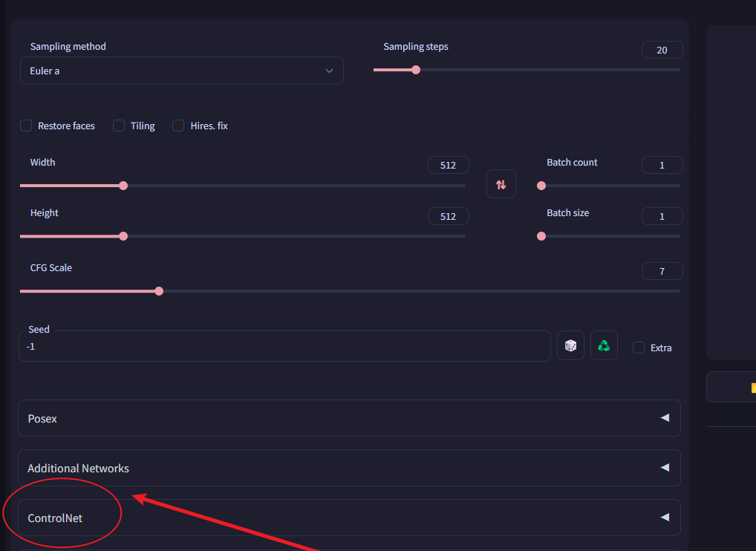
Task: Click the Sampling steps slider handle
Action: click(x=416, y=70)
